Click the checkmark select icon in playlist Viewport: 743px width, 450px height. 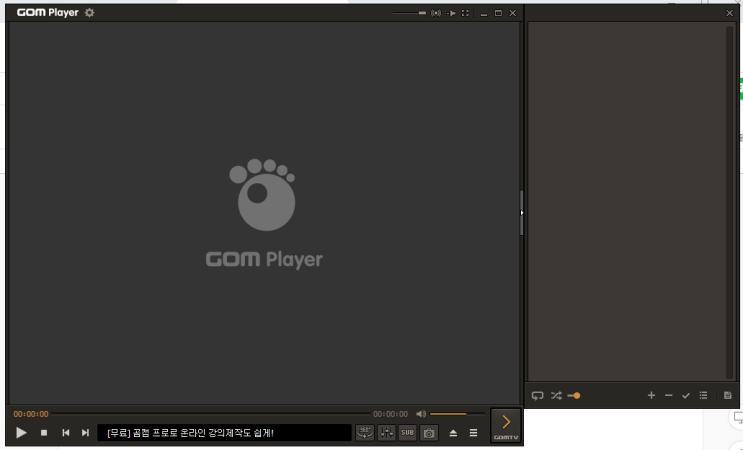coord(686,395)
